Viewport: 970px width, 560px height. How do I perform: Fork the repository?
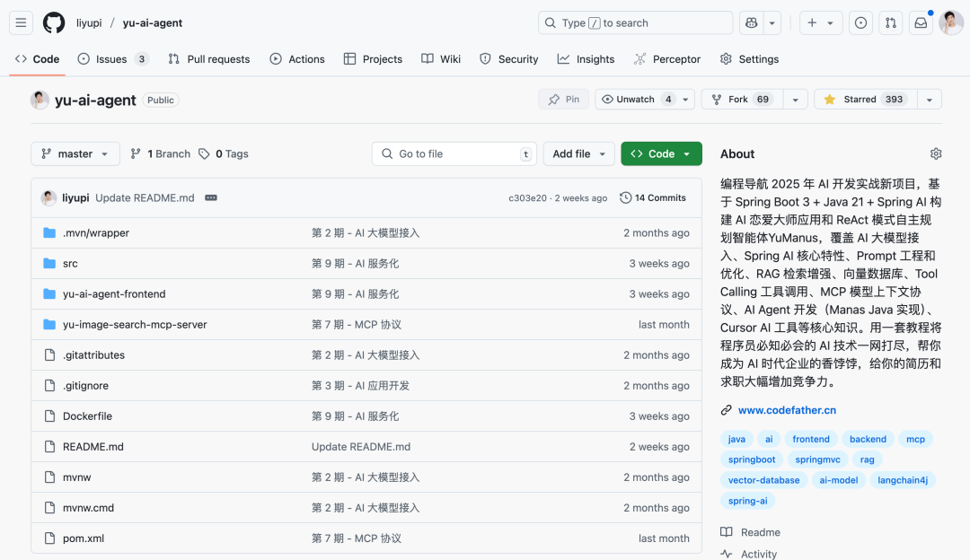point(742,100)
